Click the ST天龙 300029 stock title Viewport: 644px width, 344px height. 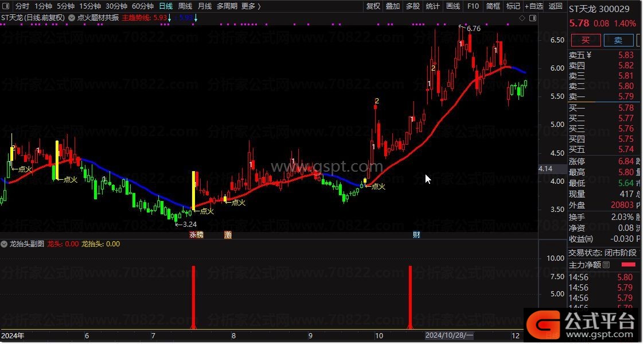599,9
